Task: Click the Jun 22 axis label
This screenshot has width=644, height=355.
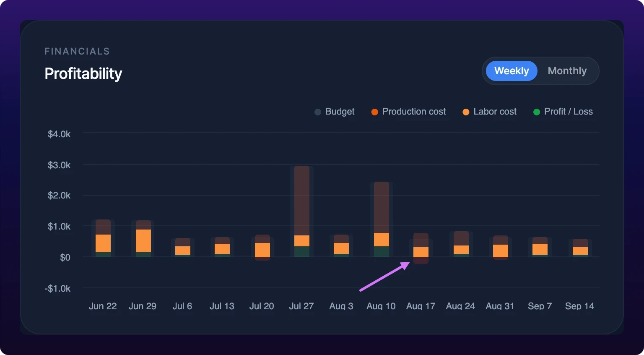Action: coord(103,306)
